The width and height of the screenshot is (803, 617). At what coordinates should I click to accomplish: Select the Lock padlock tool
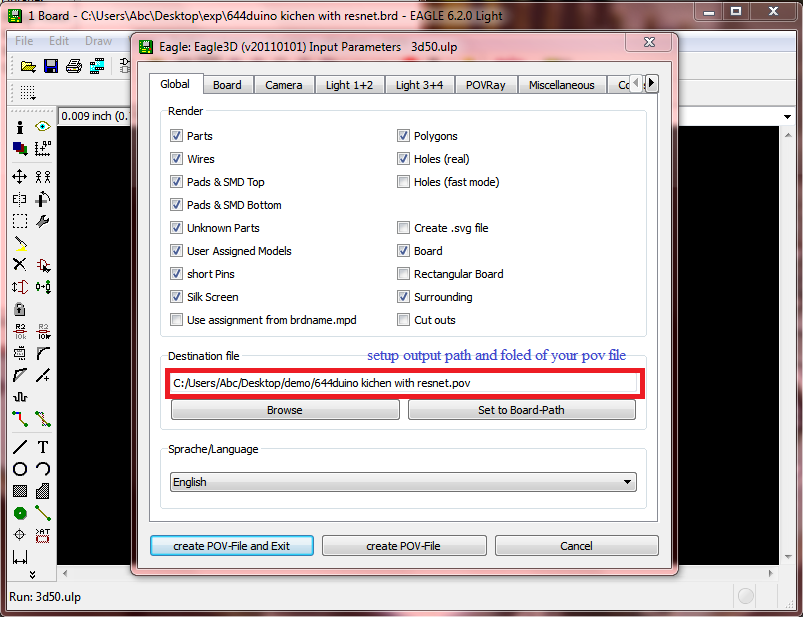[x=19, y=309]
